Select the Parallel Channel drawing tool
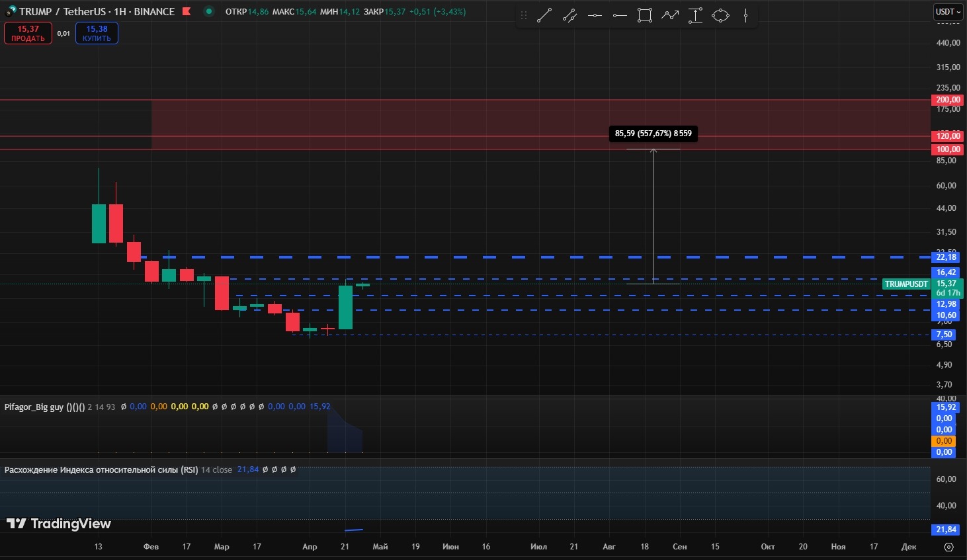 (x=569, y=15)
